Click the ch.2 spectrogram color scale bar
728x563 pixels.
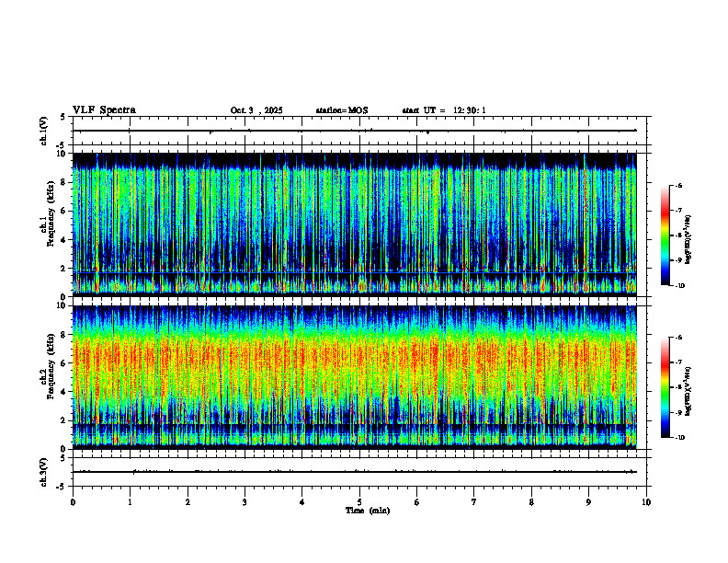665,387
